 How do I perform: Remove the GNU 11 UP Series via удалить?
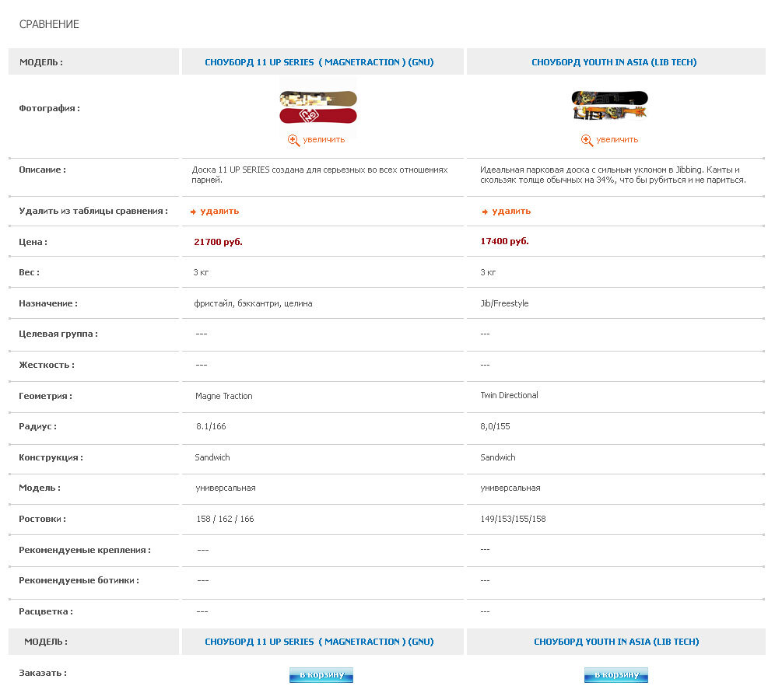click(219, 212)
